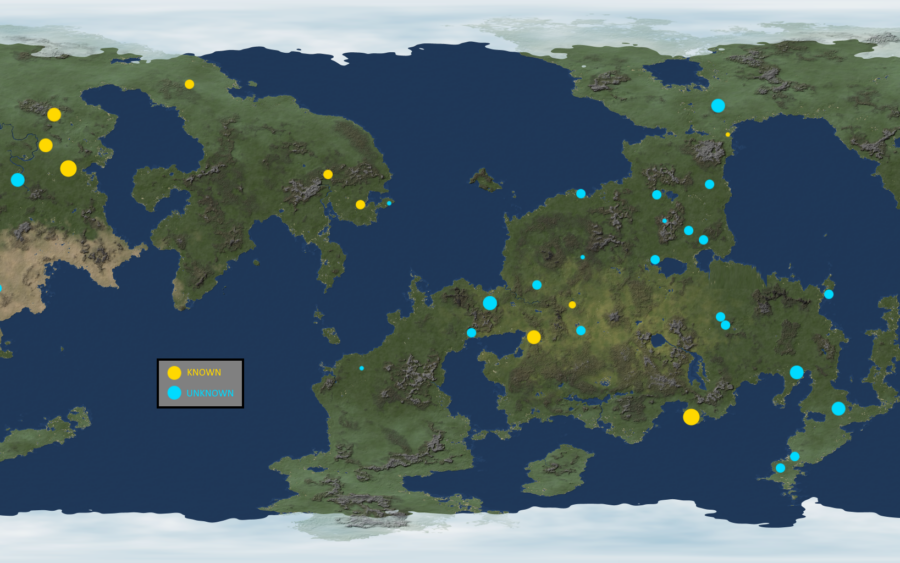Select the UNKNOWN label in the legend
Viewport: 900px width, 563px height.
click(x=210, y=393)
